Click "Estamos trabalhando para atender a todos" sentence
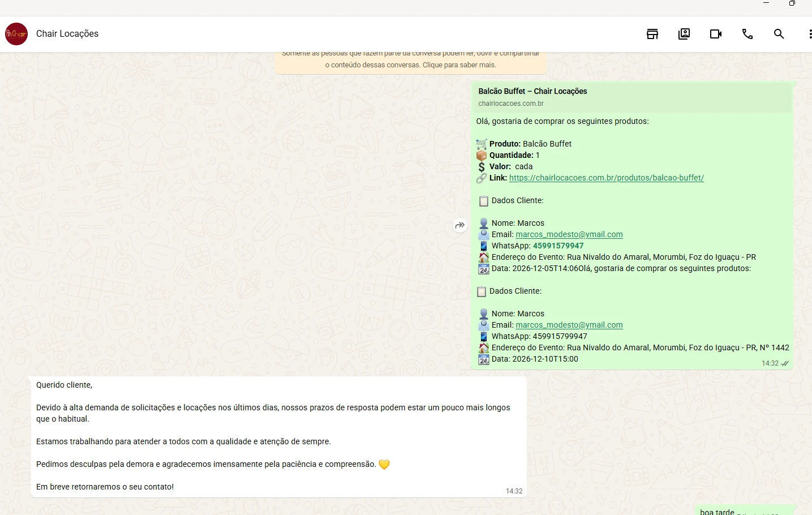The width and height of the screenshot is (812, 515). pyautogui.click(x=183, y=441)
